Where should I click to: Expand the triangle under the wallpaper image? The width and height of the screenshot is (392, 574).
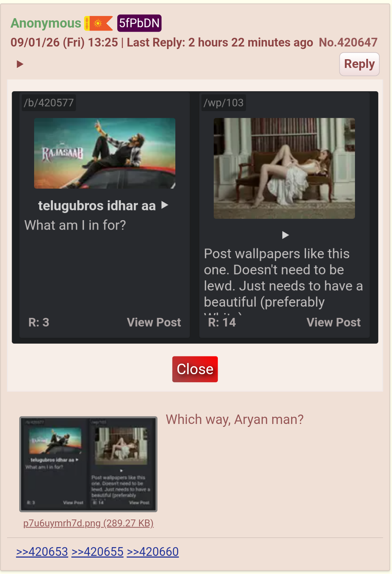tap(285, 235)
